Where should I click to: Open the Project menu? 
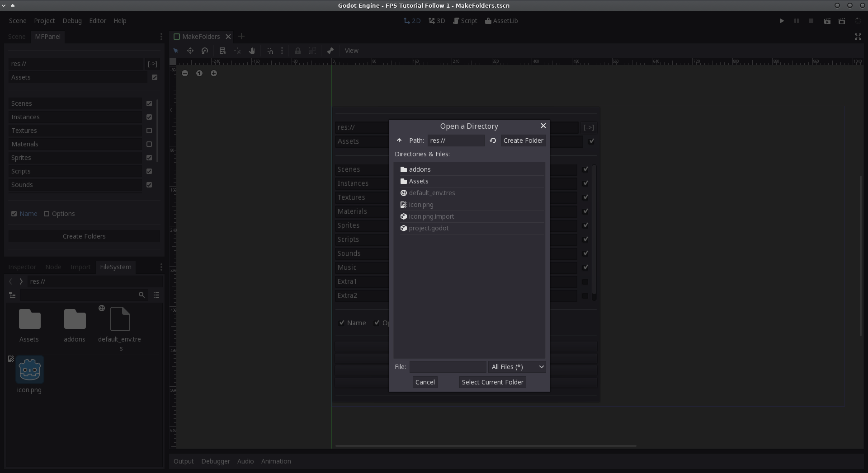pyautogui.click(x=44, y=21)
